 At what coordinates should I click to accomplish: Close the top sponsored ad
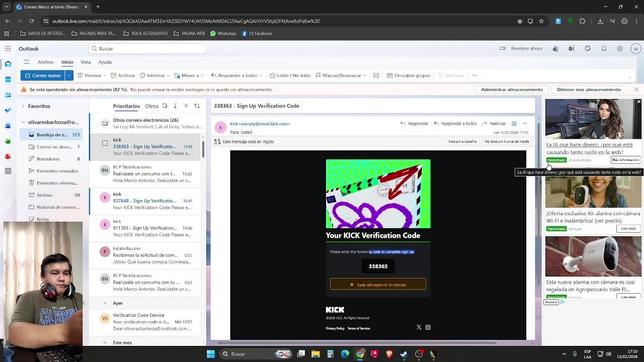[x=638, y=102]
